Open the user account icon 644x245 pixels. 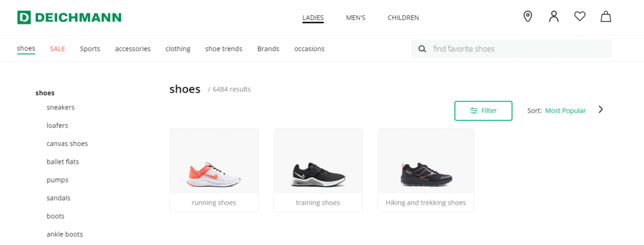(x=554, y=16)
